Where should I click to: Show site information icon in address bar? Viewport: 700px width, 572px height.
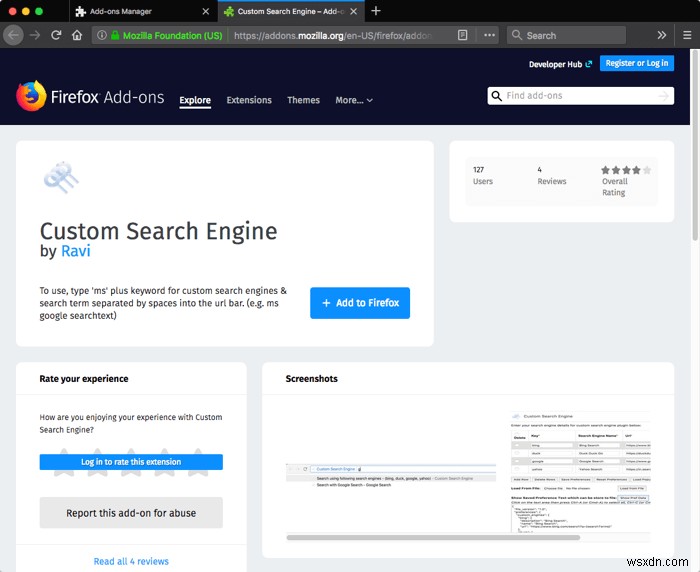coord(102,35)
